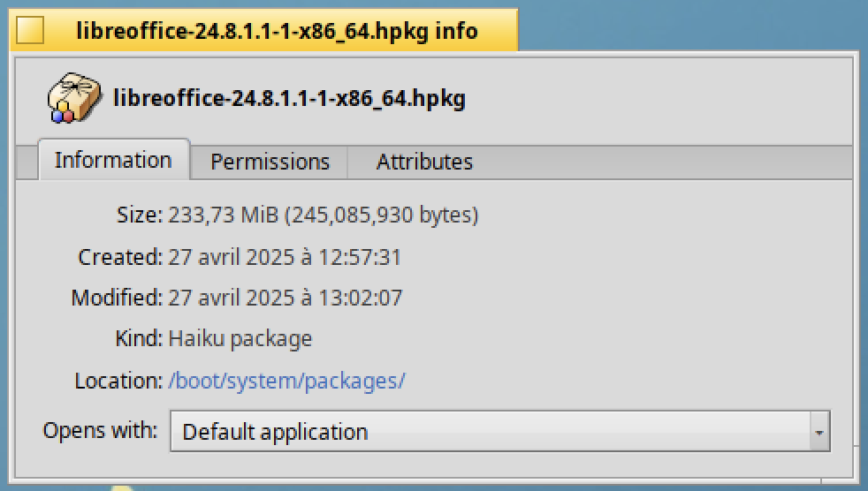Viewport: 868px width, 491px height.
Task: Click the libreoffice package box icon
Action: (73, 98)
